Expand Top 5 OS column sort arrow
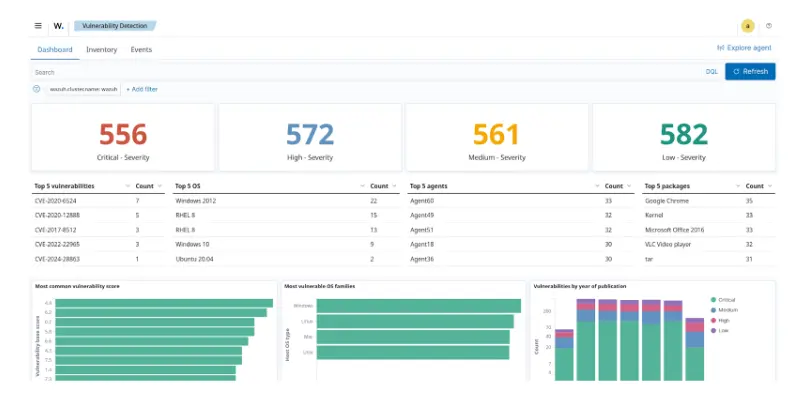Viewport: 798px width, 395px height. coord(362,186)
